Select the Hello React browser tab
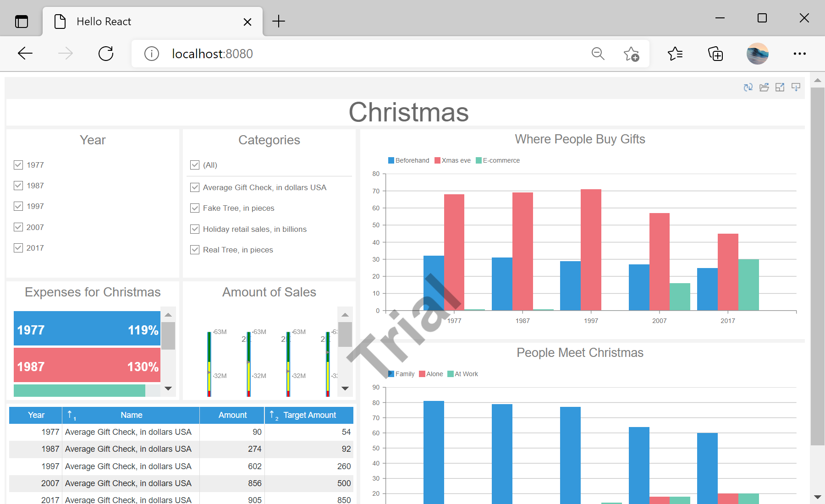This screenshot has height=504, width=825. pos(104,21)
